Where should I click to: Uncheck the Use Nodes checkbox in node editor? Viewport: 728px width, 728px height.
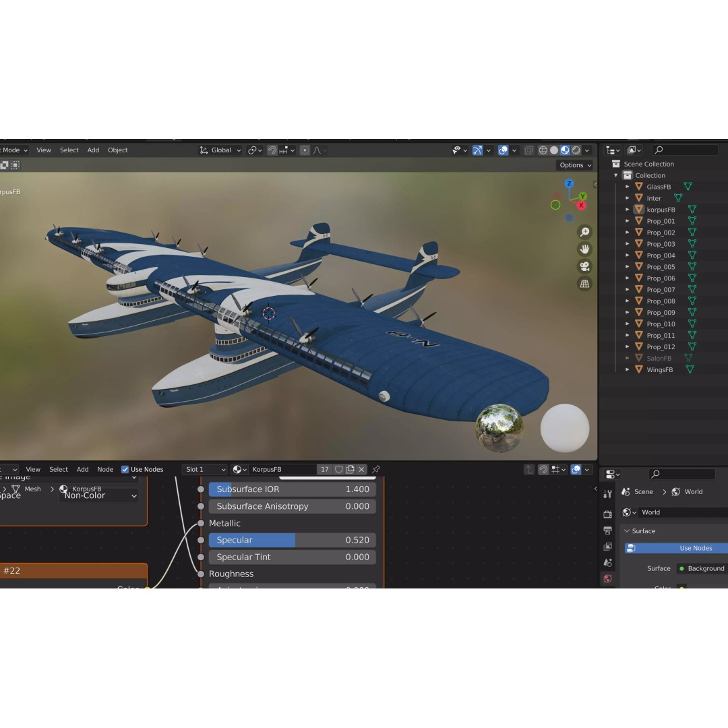tap(125, 469)
